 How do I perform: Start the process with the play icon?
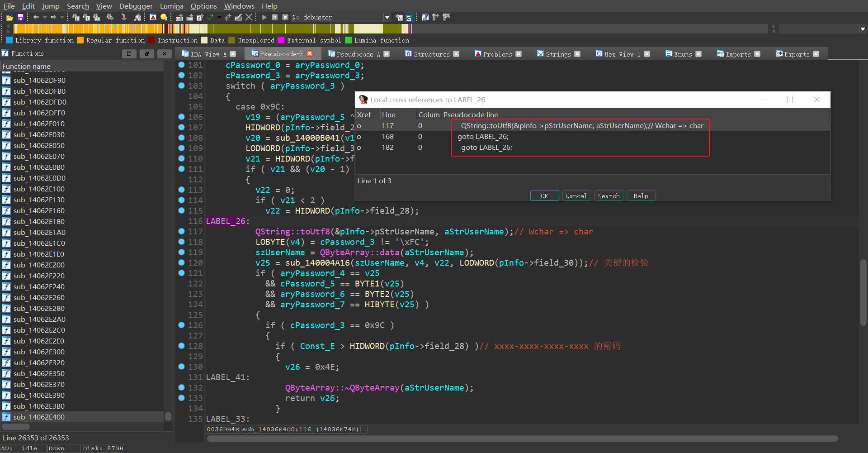tap(264, 17)
